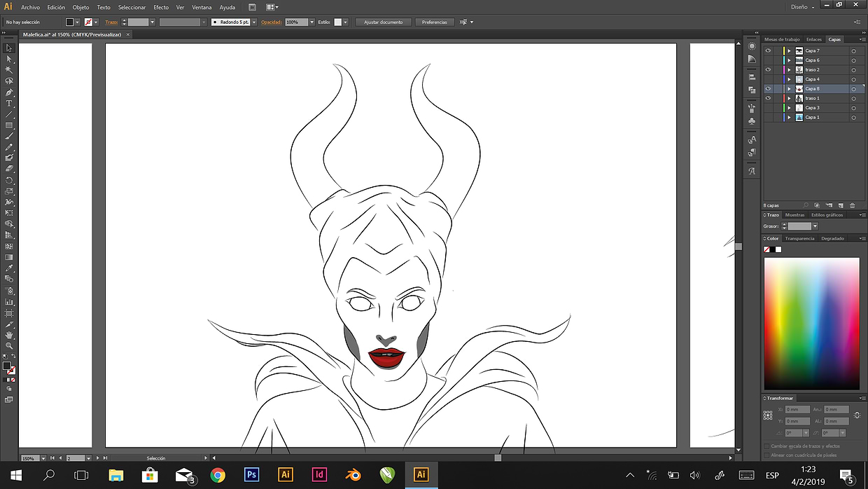Activate the Eyedropper tool

click(x=9, y=268)
